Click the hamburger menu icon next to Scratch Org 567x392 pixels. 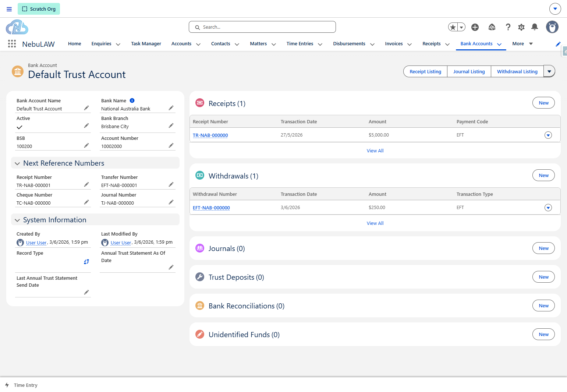[9, 9]
